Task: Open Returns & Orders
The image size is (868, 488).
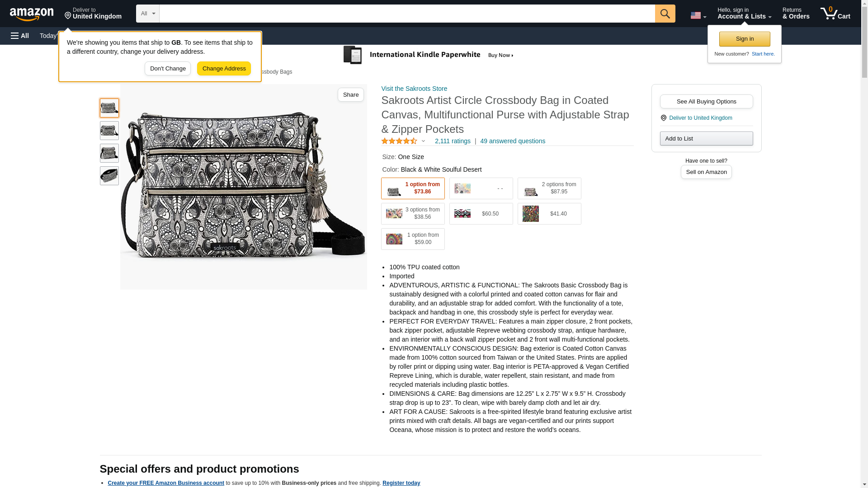Action: pos(796,14)
